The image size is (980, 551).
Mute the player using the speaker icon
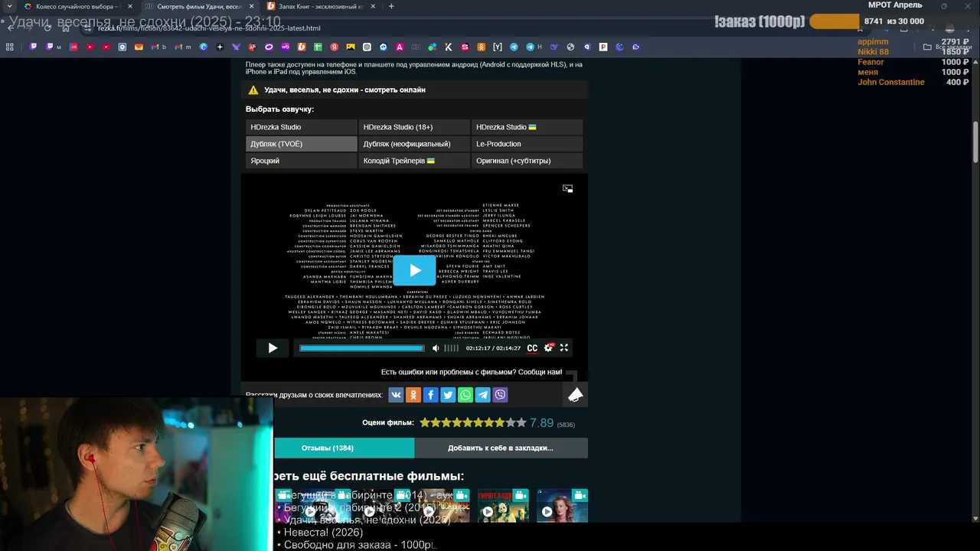436,348
